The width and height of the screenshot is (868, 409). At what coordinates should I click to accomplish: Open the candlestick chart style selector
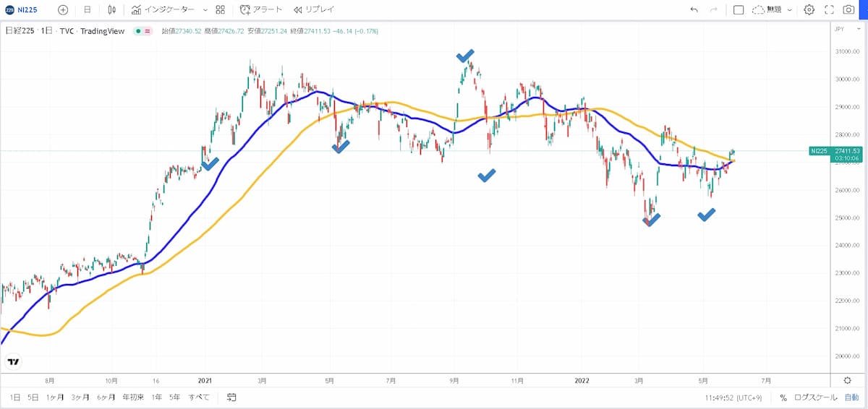[x=111, y=10]
